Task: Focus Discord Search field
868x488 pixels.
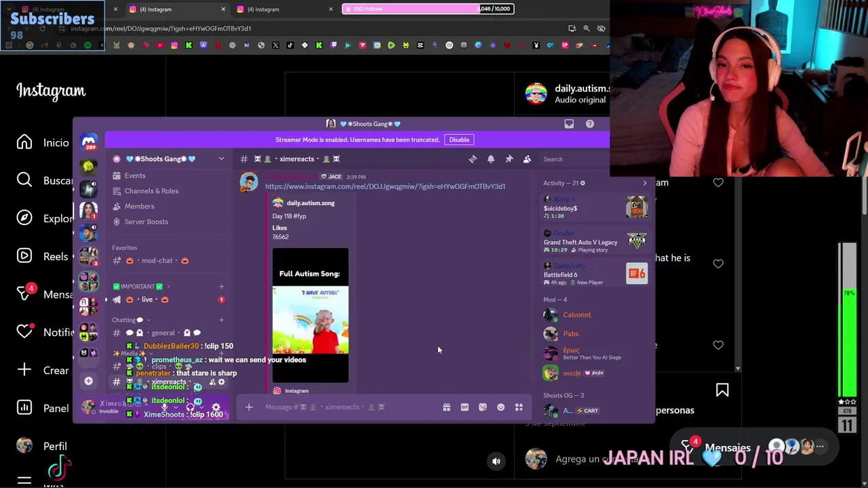Action: point(573,159)
